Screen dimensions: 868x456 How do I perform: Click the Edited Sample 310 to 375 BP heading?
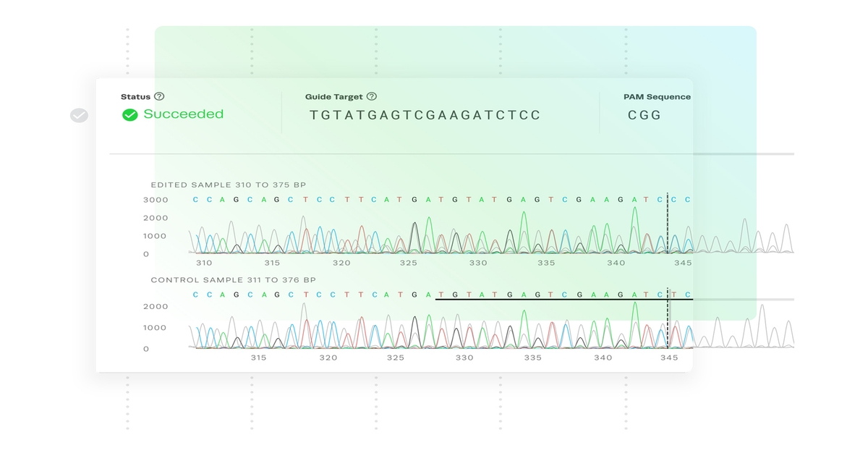click(x=228, y=185)
